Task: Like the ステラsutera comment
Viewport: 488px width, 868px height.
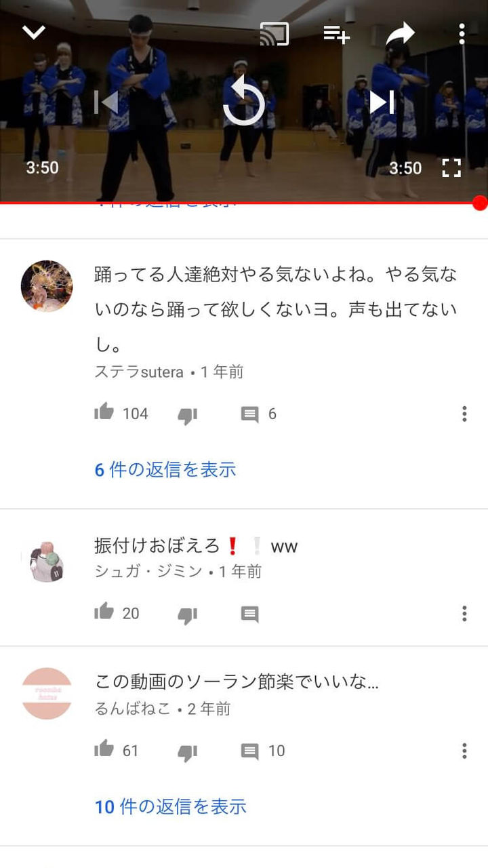Action: [104, 412]
